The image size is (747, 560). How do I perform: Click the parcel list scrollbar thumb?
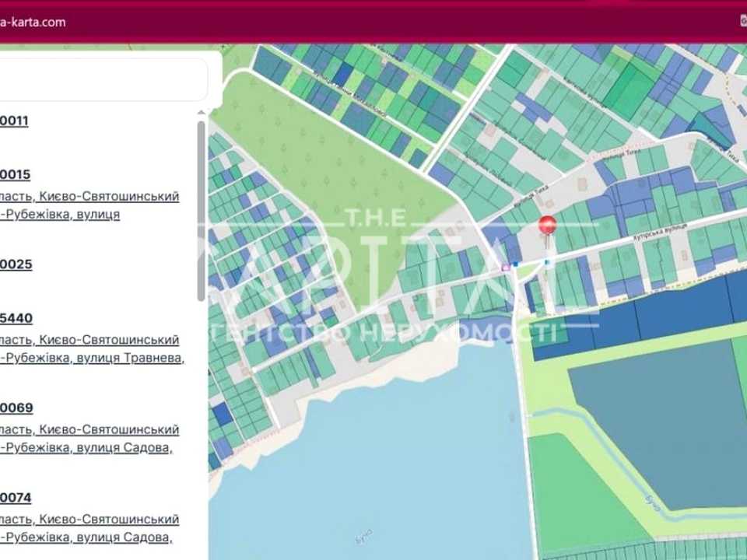coord(201,211)
